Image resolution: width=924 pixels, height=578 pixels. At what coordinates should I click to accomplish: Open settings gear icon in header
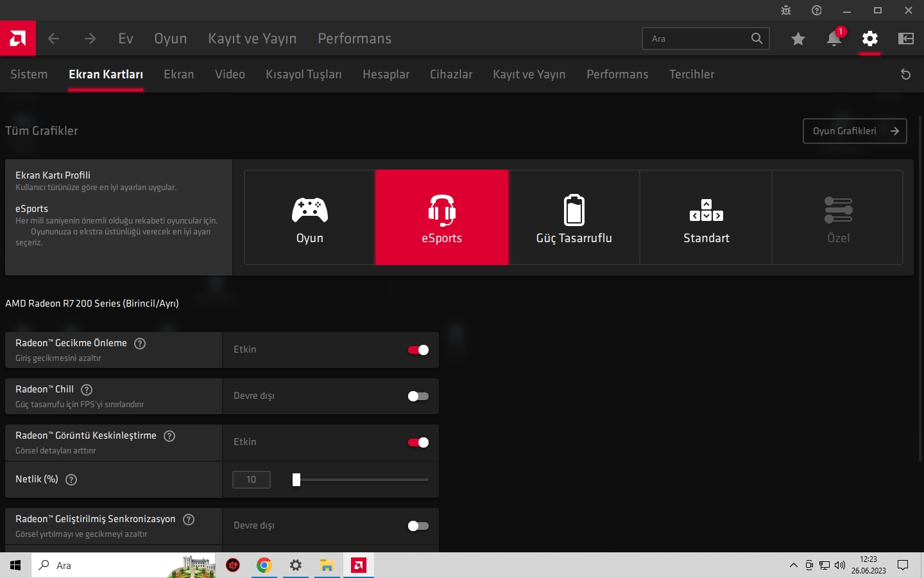click(870, 39)
